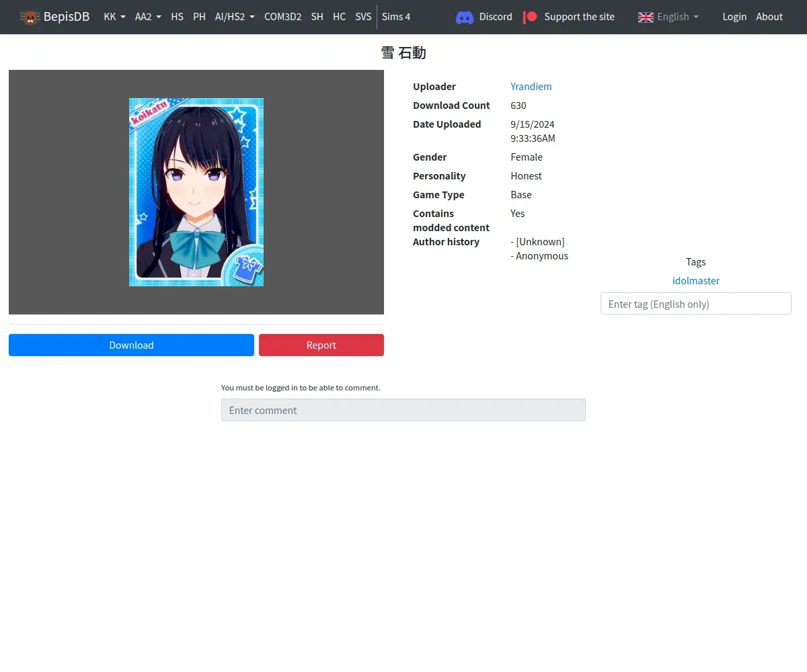Image resolution: width=807 pixels, height=672 pixels.
Task: Click the must be logged in notice
Action: [301, 388]
